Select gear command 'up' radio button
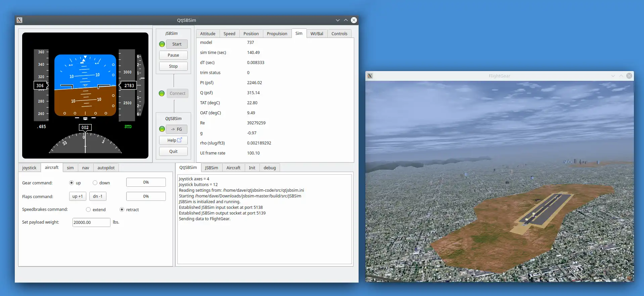Screen dimensions: 644x296 (x=72, y=183)
